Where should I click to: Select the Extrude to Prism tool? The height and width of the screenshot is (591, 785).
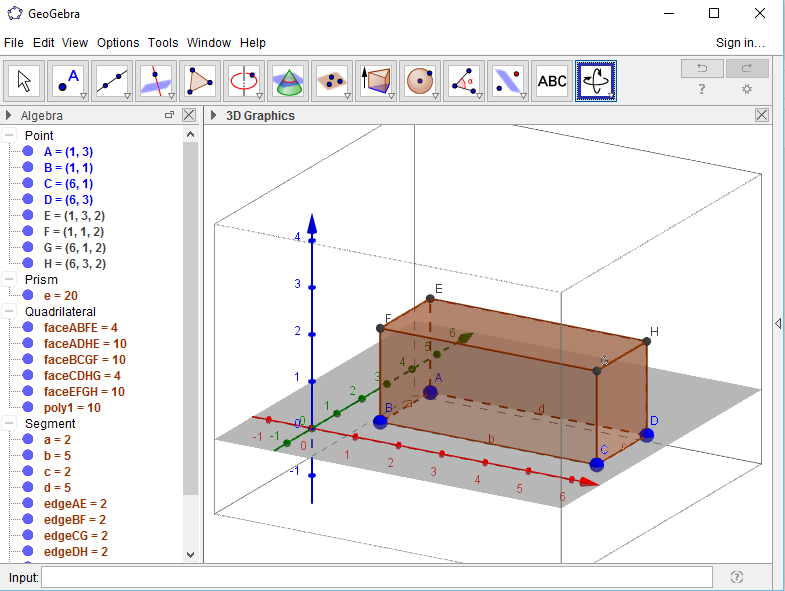click(x=376, y=81)
